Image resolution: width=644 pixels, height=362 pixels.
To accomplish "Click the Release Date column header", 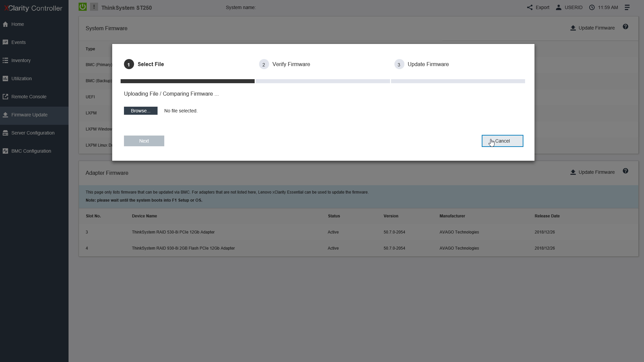I will coord(547,216).
